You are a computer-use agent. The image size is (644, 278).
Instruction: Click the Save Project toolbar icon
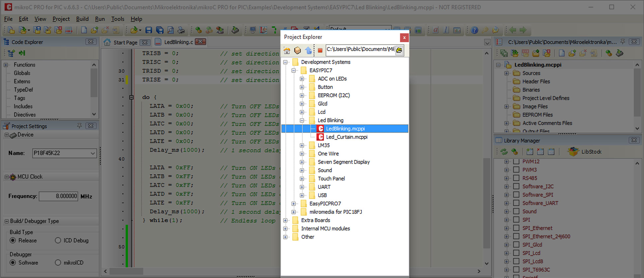[37, 30]
